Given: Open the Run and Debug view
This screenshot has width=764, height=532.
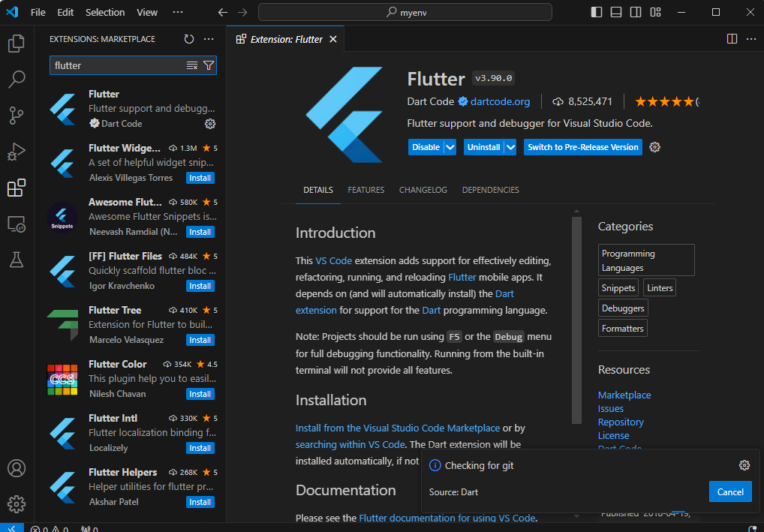Looking at the screenshot, I should click(17, 152).
